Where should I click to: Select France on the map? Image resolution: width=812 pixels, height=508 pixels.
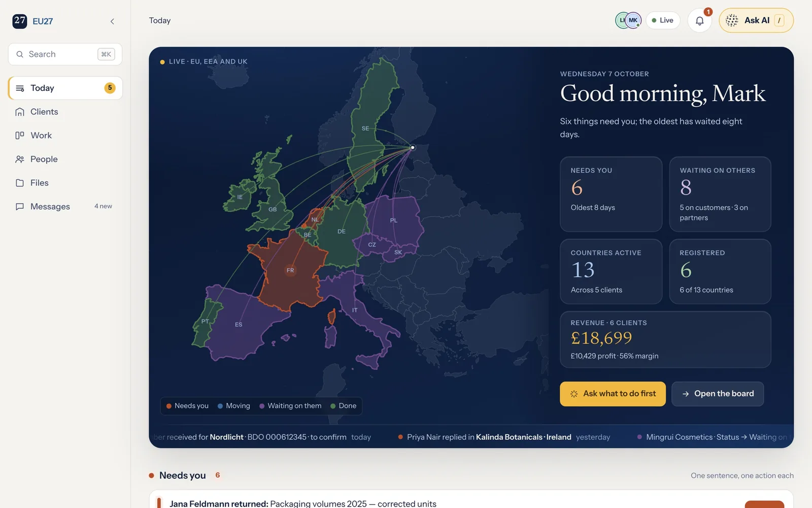tap(290, 270)
